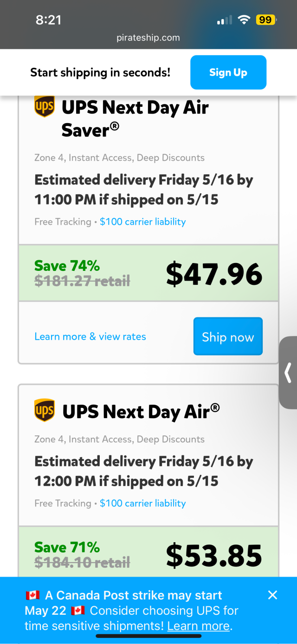This screenshot has height=644, width=297.
Task: Open 'Learn more & view rates' link
Action: click(x=90, y=336)
